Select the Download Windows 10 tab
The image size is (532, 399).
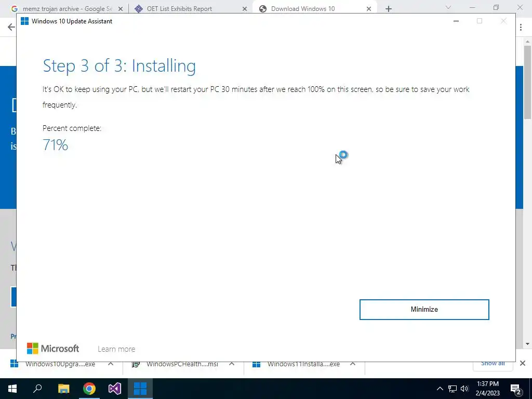coord(303,9)
